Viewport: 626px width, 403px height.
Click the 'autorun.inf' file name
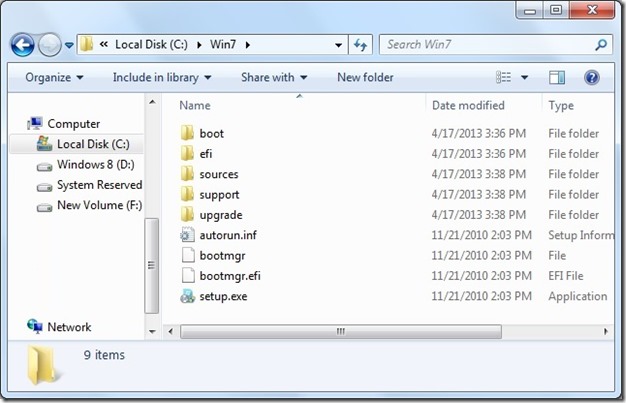click(x=228, y=235)
